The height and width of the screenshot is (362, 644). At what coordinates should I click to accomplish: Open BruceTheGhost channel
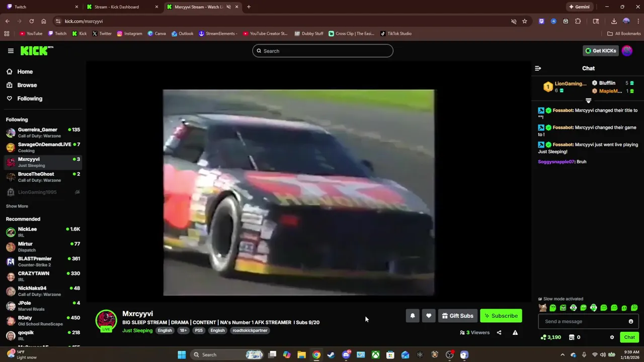tap(43, 177)
